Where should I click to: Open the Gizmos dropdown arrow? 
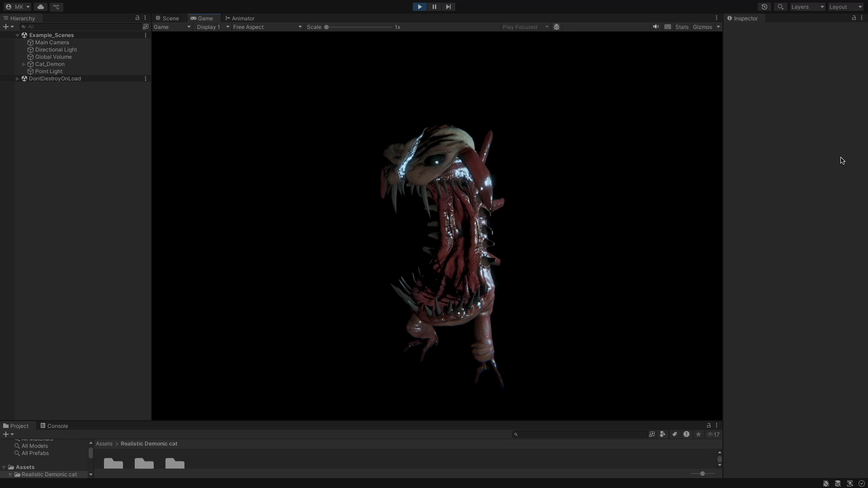[718, 27]
